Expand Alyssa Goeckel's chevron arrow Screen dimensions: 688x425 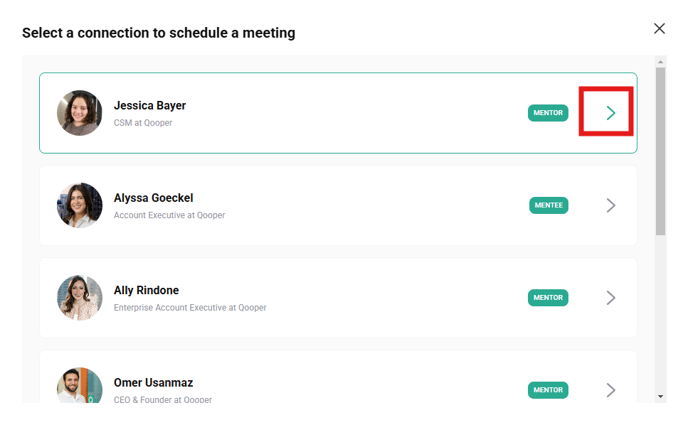point(610,205)
